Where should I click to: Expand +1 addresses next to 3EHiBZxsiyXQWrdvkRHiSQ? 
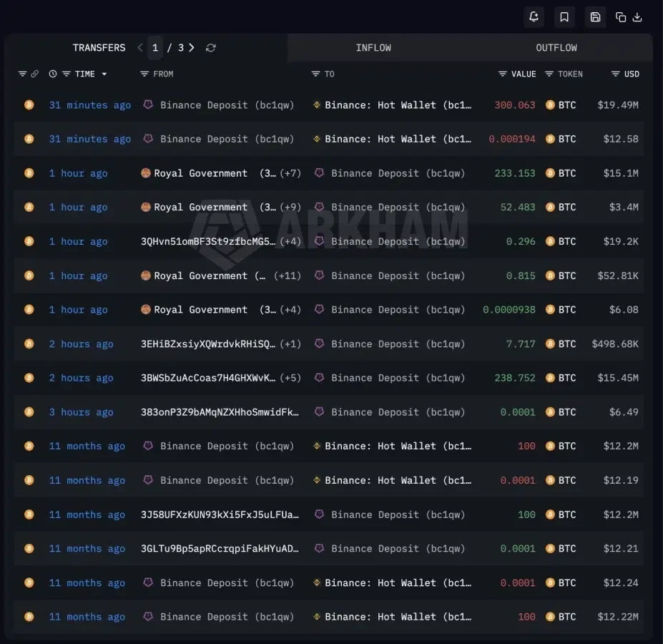point(290,344)
